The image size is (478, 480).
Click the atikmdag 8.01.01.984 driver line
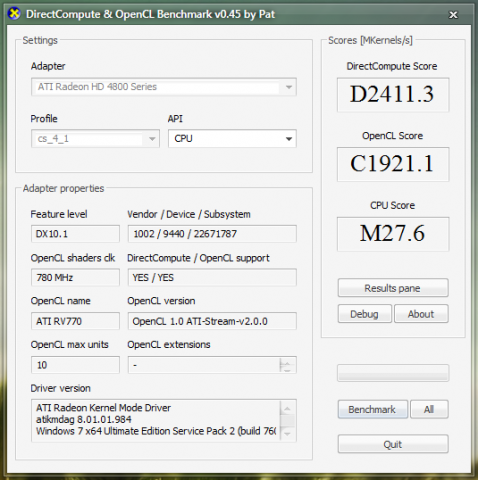(84, 419)
